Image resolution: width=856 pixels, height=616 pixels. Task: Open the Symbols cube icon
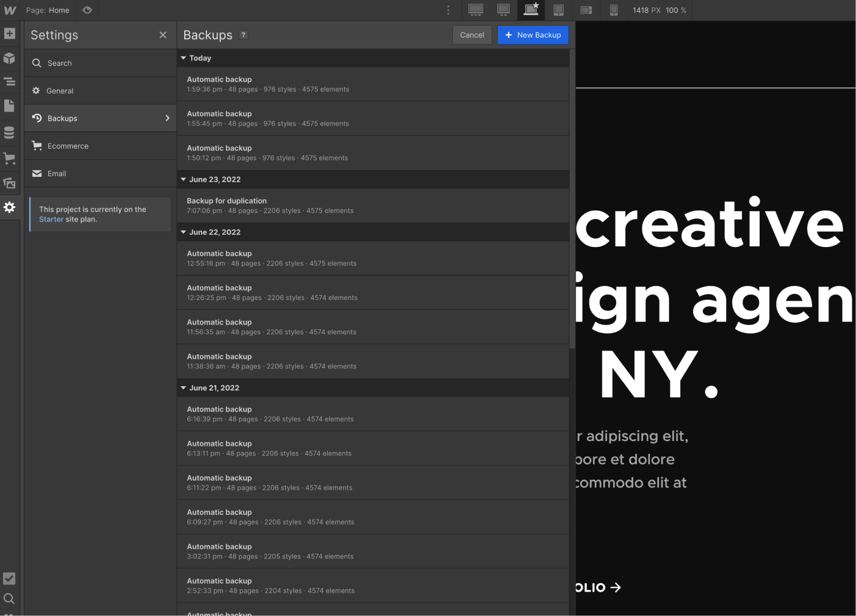[9, 58]
